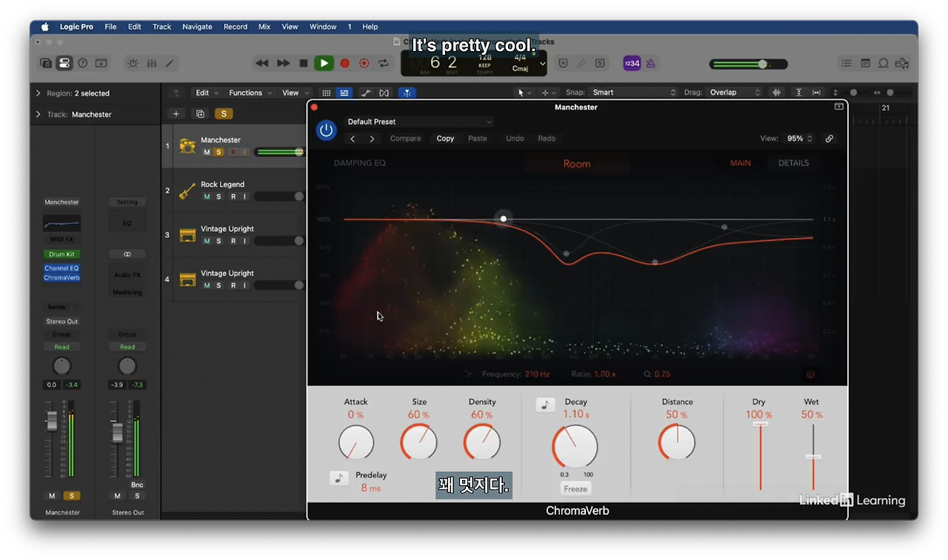Toggle Count-in 1234 button
The width and height of the screenshot is (948, 560).
click(632, 64)
